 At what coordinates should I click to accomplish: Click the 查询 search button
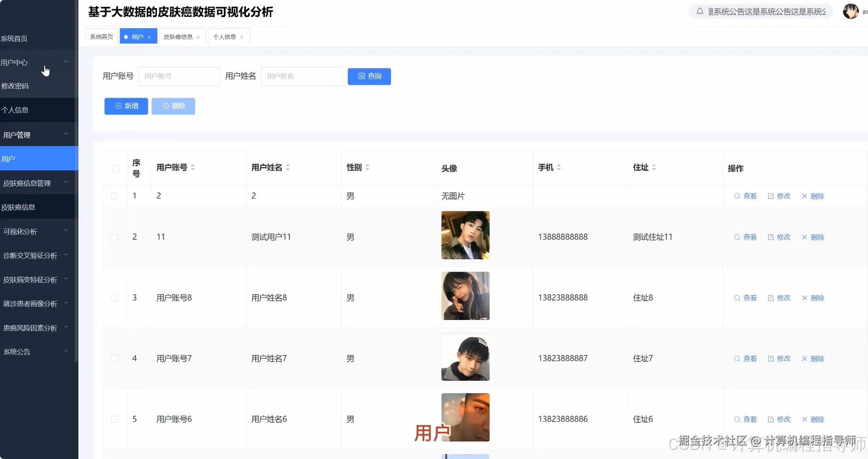pyautogui.click(x=369, y=76)
